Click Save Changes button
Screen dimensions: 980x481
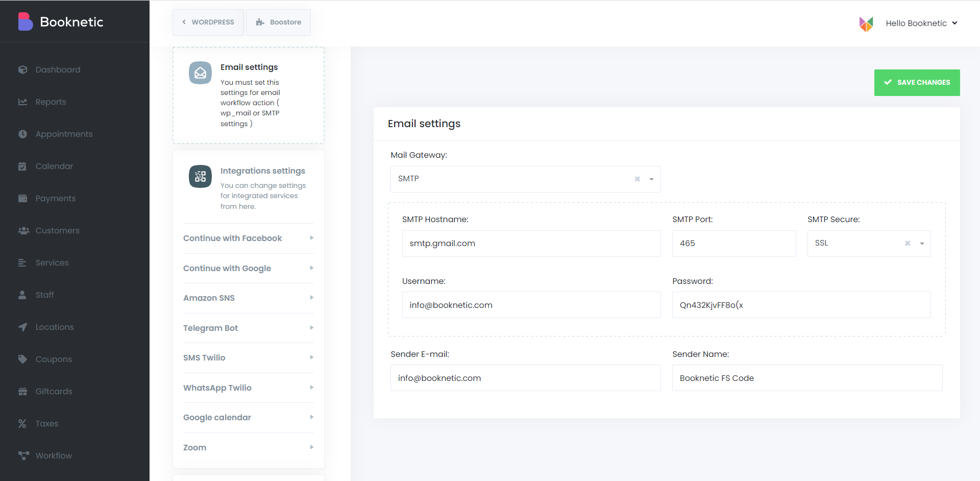(x=917, y=83)
